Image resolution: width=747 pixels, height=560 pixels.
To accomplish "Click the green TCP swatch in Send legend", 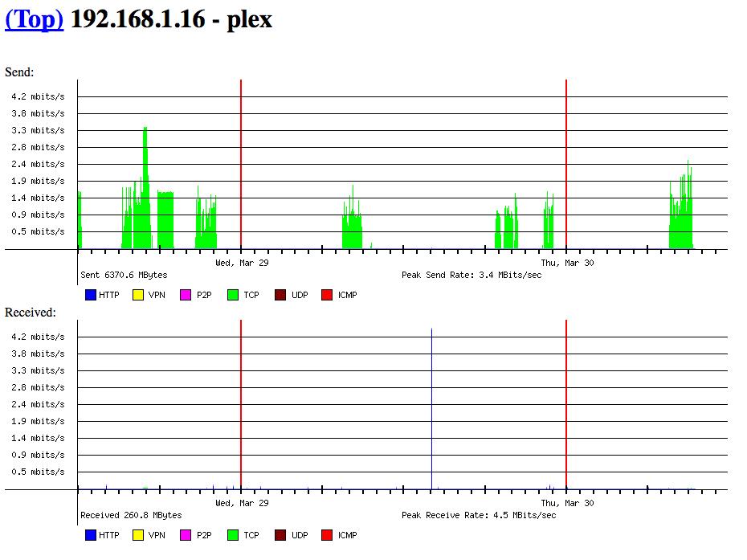I will 233,295.
